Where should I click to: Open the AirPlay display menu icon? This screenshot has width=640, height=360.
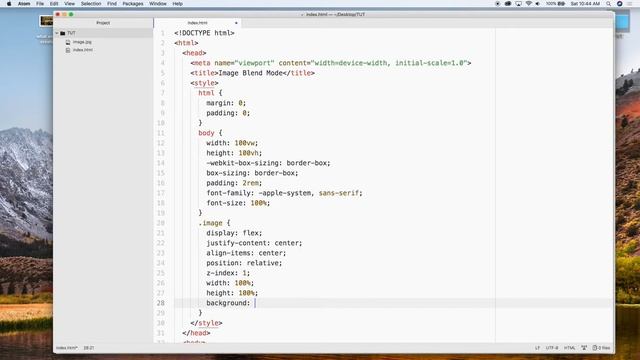(518, 4)
